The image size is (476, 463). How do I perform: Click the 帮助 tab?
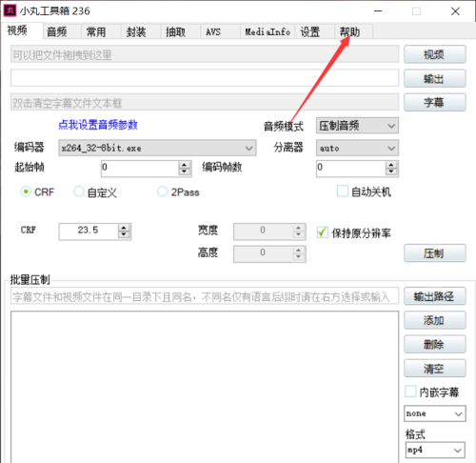(353, 31)
